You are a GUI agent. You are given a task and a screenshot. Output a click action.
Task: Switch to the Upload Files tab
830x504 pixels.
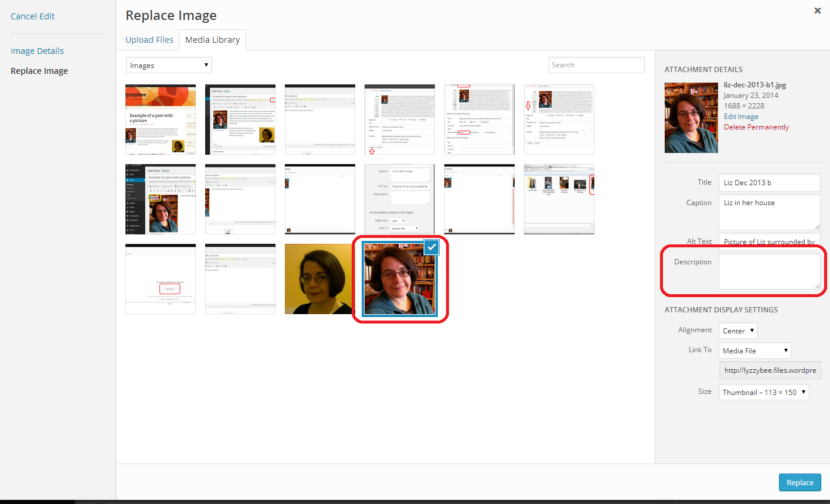point(149,40)
